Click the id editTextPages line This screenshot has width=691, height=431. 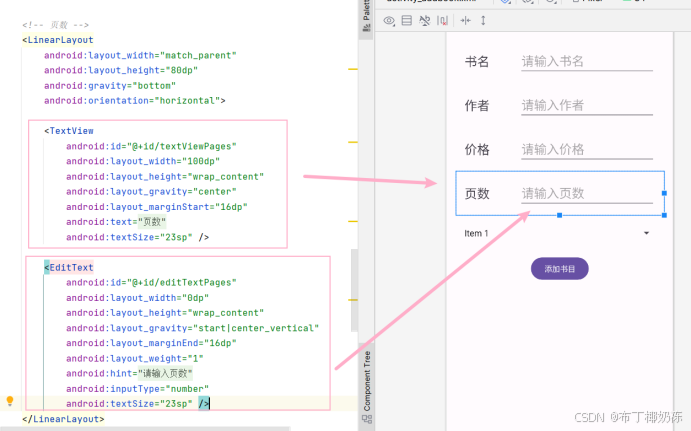151,282
